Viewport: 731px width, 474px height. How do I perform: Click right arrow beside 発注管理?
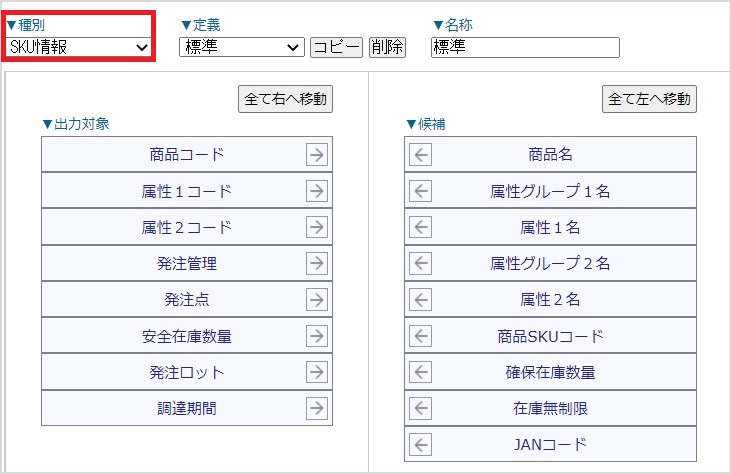coord(317,263)
